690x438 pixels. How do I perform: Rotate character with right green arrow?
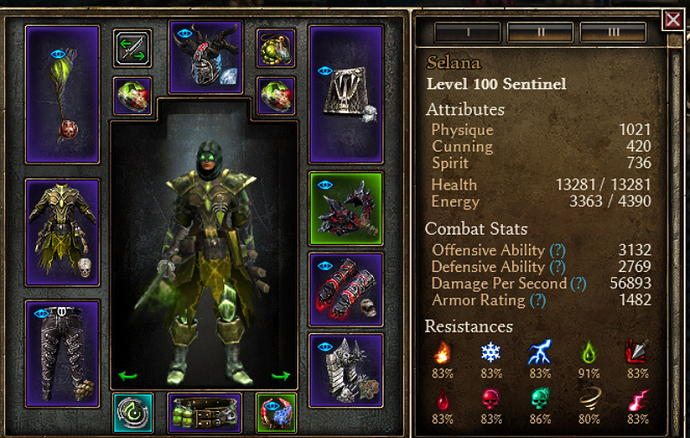click(x=281, y=375)
